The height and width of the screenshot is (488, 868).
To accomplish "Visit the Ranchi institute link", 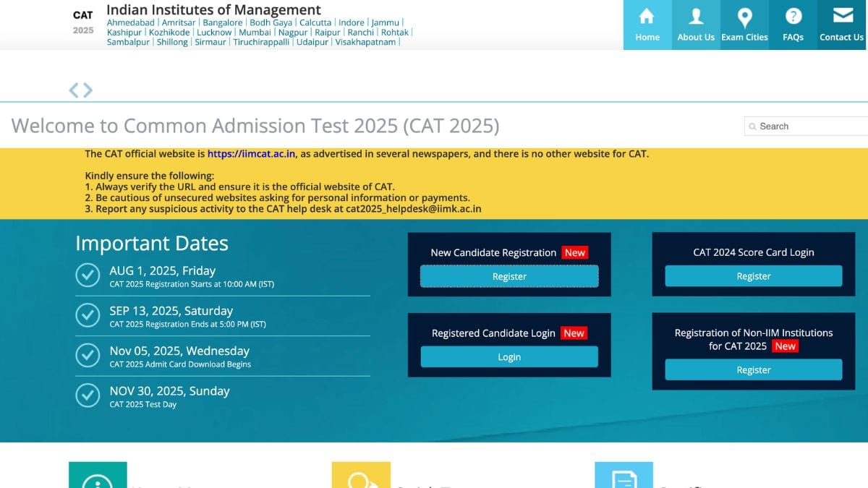I will 361,33.
